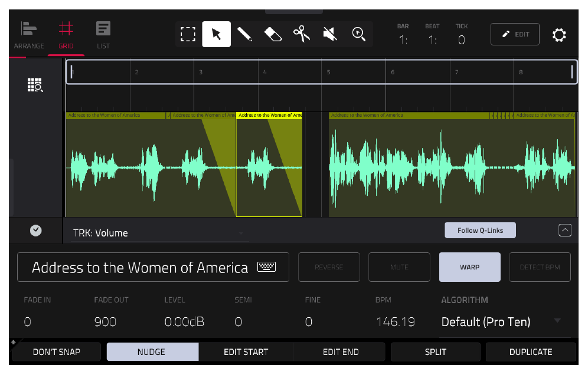This screenshot has width=588, height=375.
Task: Click the Split button
Action: pyautogui.click(x=435, y=352)
